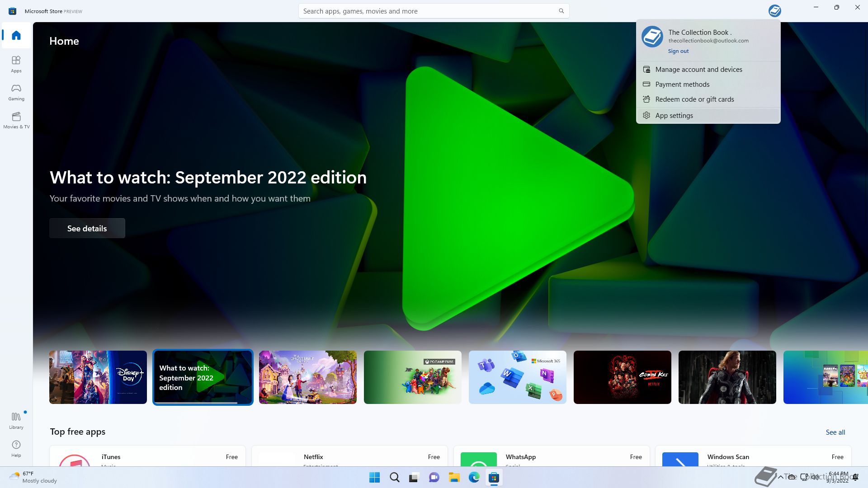Select Payment methods menu entry
The height and width of the screenshot is (488, 868).
(708, 84)
